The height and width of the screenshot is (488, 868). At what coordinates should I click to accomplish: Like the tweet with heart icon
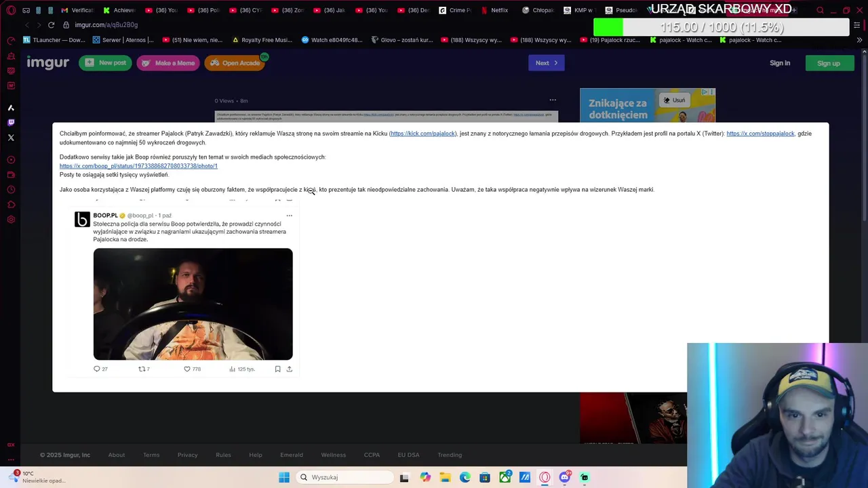point(187,369)
